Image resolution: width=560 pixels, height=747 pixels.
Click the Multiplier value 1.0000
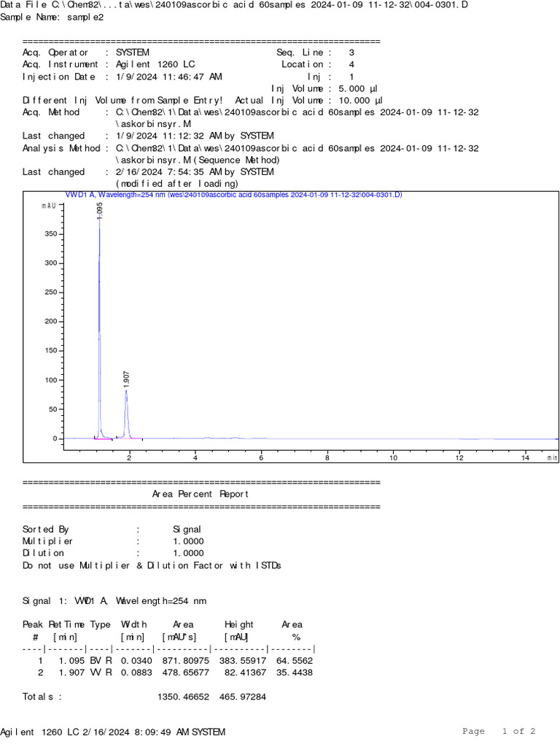tap(188, 541)
